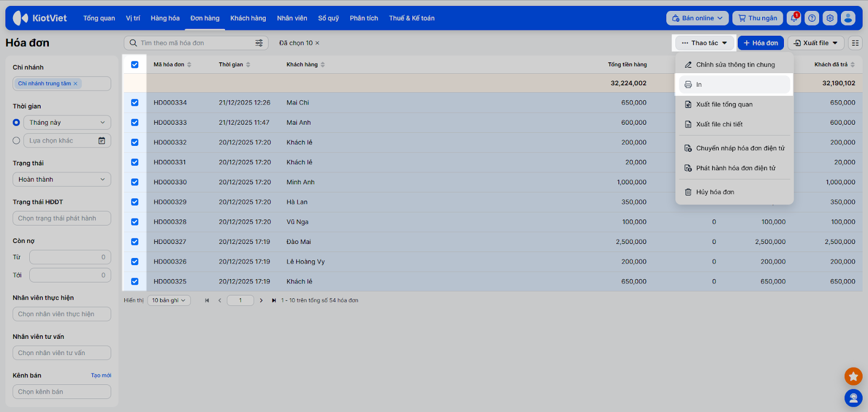868x412 pixels.
Task: Open the Chọn kênh bán selector
Action: (62, 392)
